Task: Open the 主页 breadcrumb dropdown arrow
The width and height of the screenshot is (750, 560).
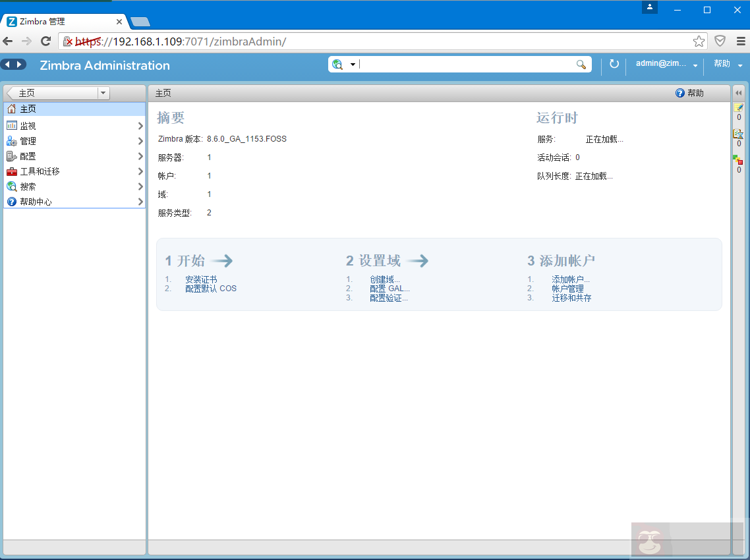Action: coord(103,92)
